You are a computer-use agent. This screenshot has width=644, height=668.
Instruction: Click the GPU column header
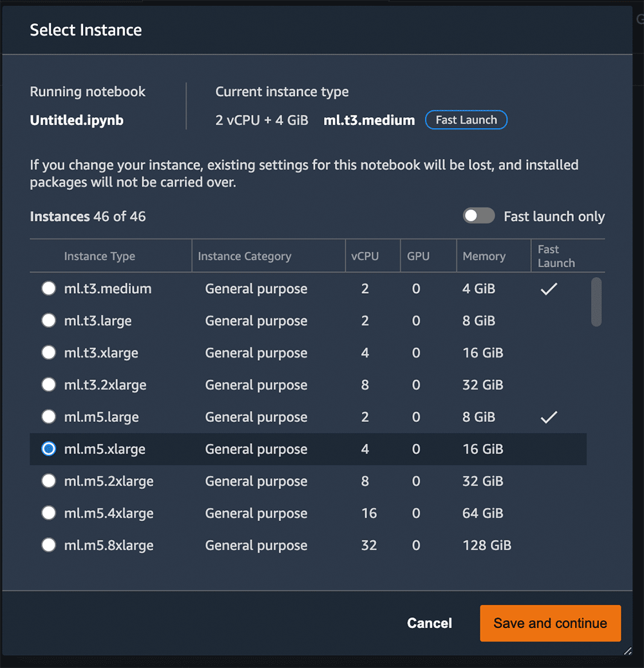(x=418, y=256)
